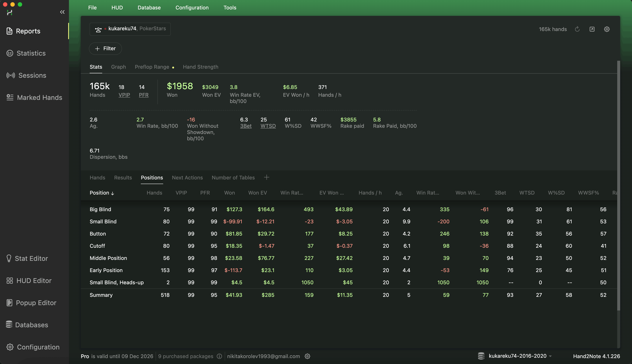Add a new report tab with the plus
The width and height of the screenshot is (632, 364).
coord(266,177)
